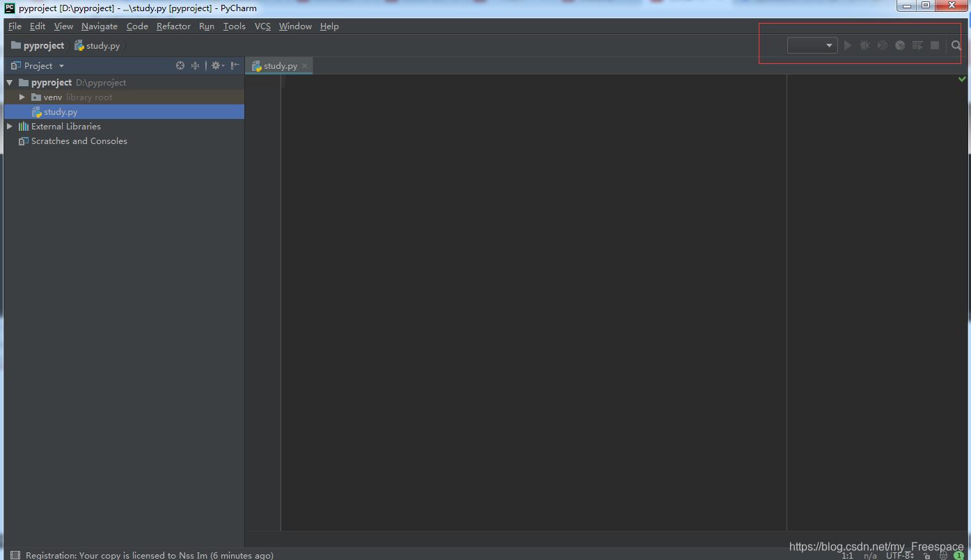Open the File menu
971x560 pixels.
(x=15, y=26)
